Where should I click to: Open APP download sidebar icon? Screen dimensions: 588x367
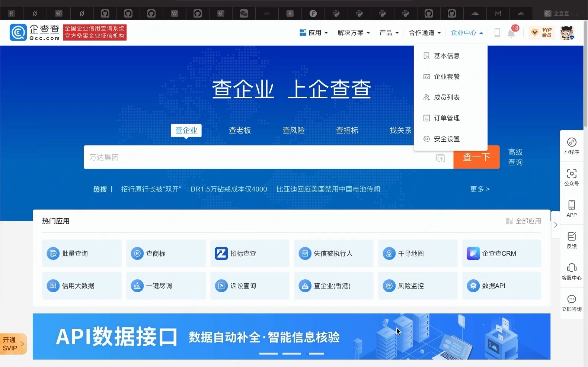(572, 209)
